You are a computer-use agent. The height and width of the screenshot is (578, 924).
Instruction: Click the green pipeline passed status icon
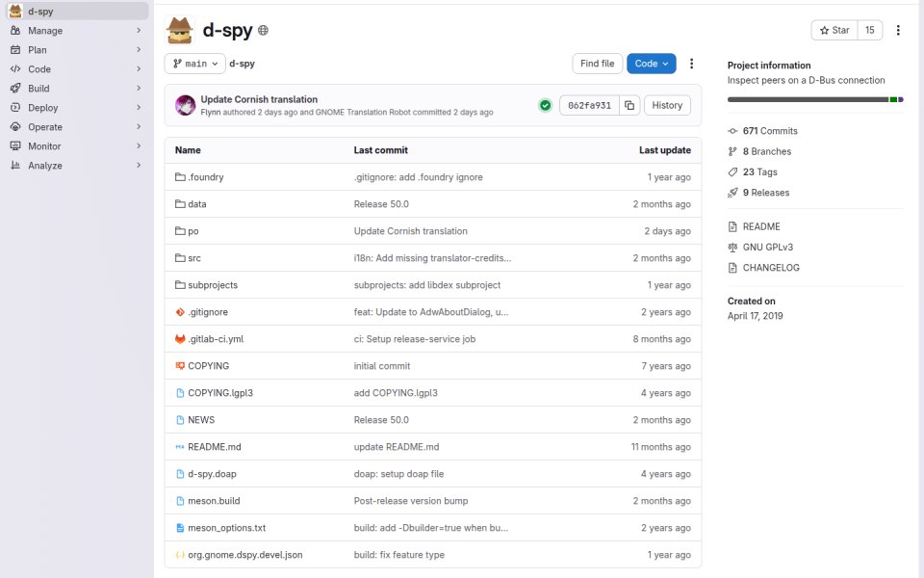point(545,106)
